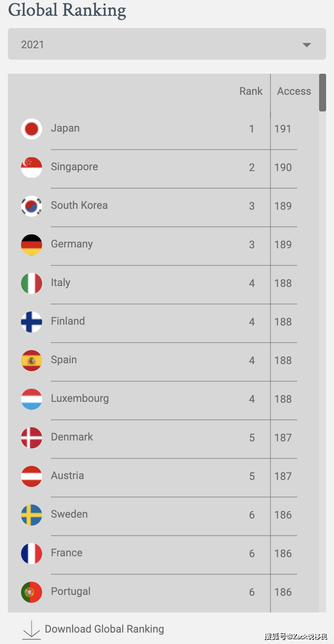
Task: Open the Denmark country entry
Action: point(72,437)
